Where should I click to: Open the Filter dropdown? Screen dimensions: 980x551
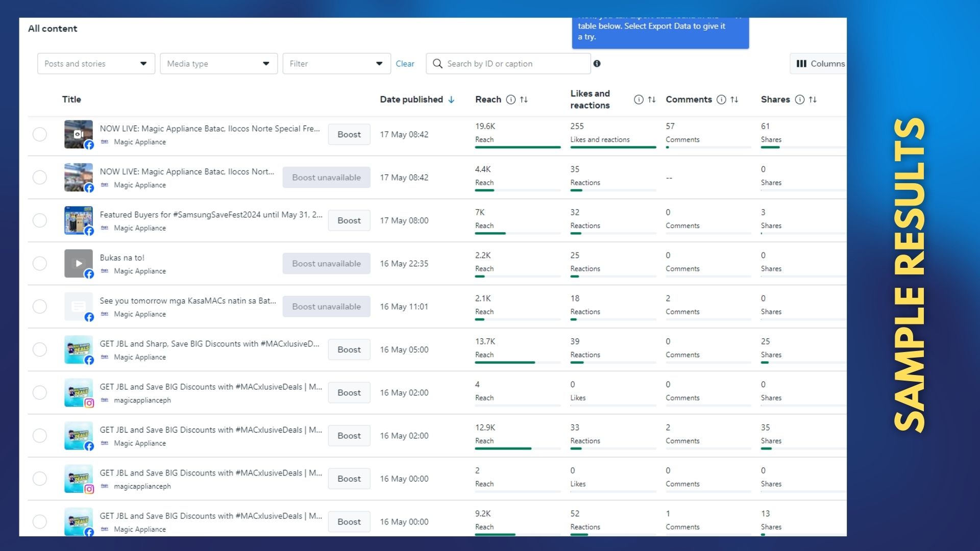coord(336,64)
